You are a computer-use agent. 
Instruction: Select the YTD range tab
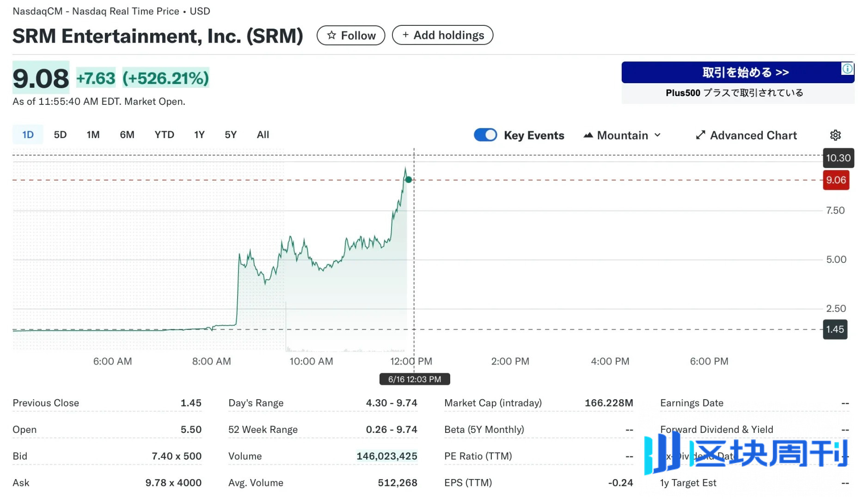[x=164, y=134]
